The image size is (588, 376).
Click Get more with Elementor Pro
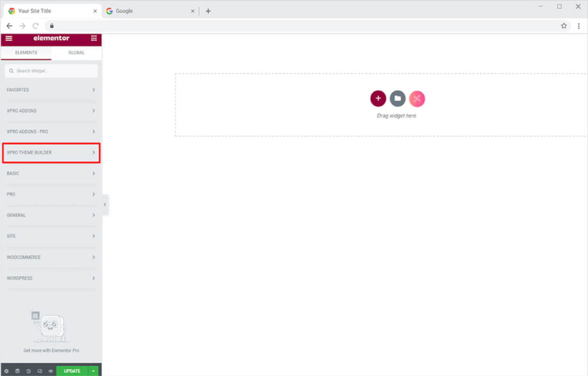pos(51,350)
